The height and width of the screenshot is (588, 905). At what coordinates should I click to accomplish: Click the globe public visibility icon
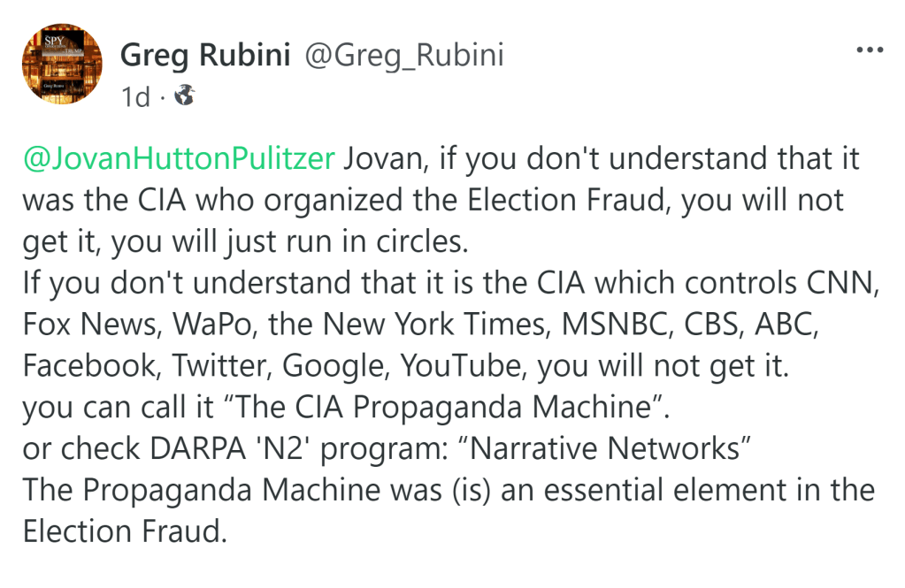(x=183, y=96)
